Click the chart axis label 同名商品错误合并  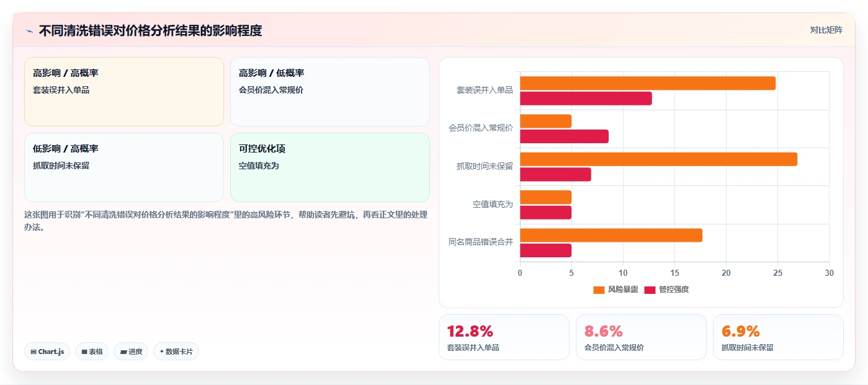point(481,242)
